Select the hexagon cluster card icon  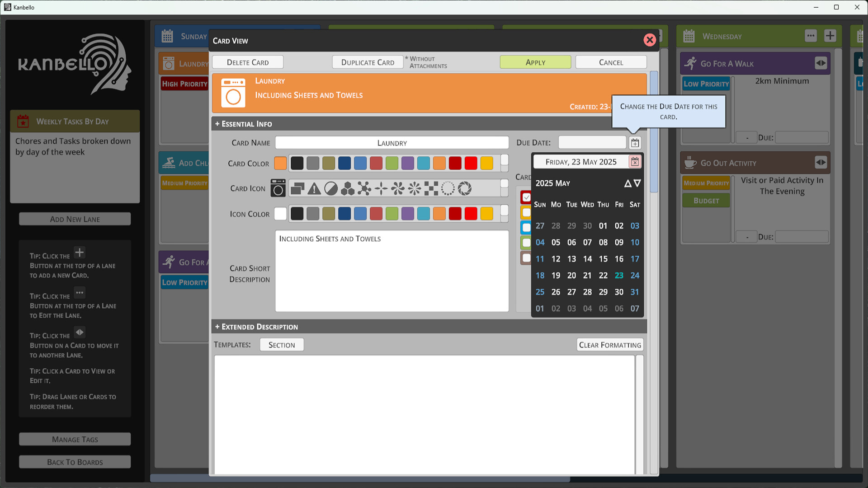point(348,188)
